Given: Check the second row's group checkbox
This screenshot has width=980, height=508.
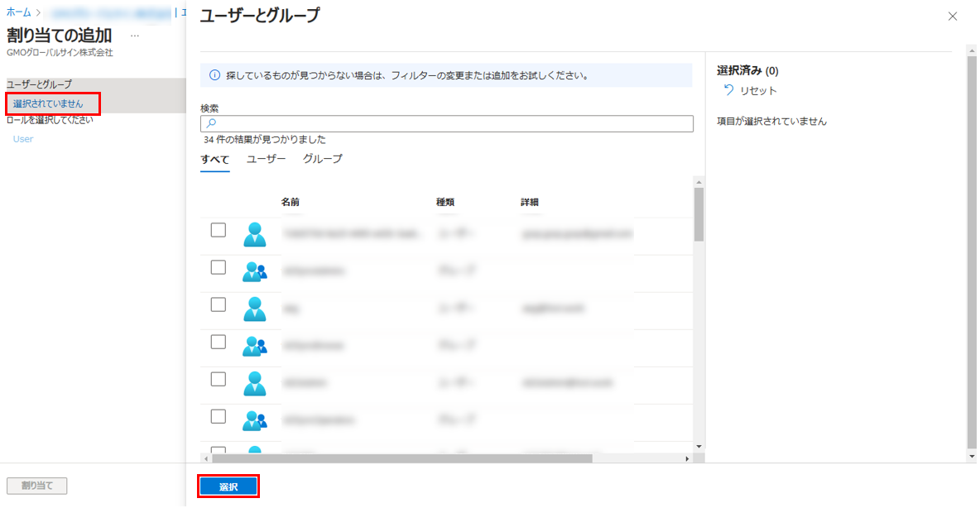Looking at the screenshot, I should (x=219, y=267).
